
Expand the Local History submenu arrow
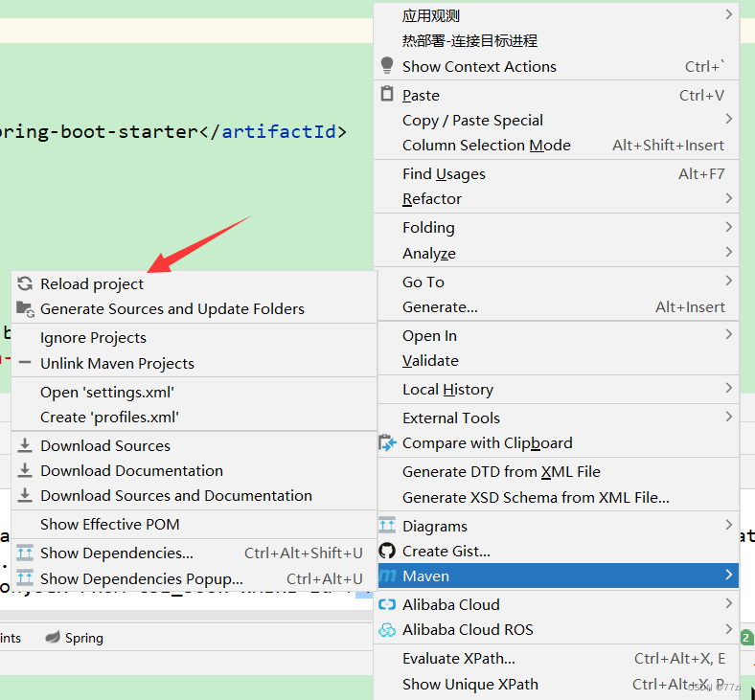point(728,388)
